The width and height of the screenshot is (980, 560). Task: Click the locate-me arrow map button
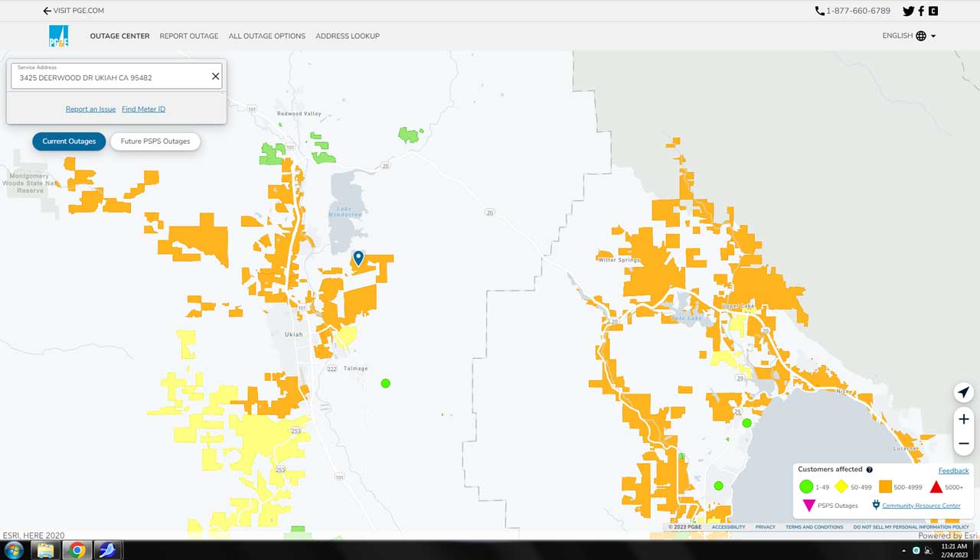[x=963, y=392]
